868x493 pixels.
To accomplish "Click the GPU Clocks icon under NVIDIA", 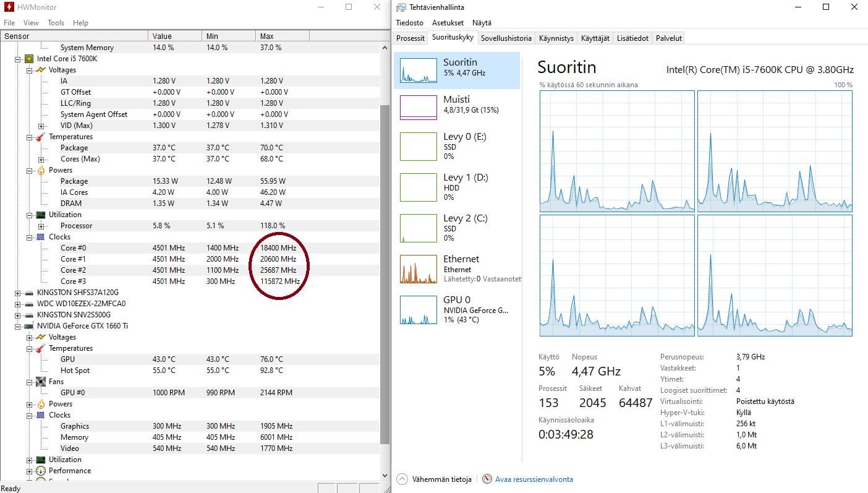I will coord(40,415).
